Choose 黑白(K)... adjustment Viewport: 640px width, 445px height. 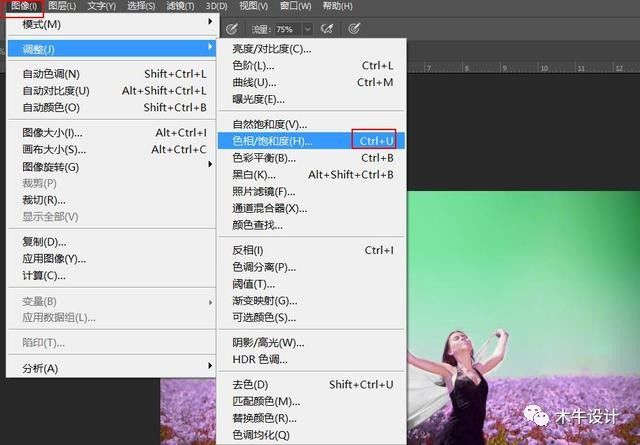[311, 175]
